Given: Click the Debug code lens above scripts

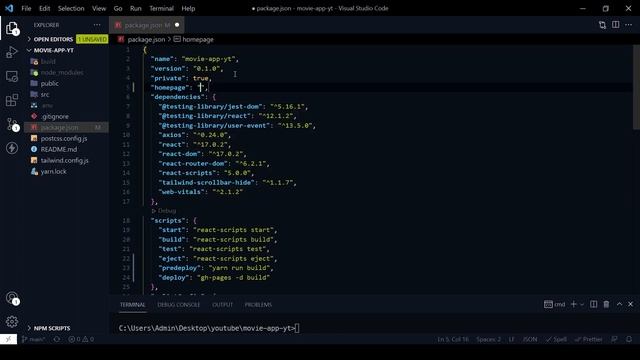Looking at the screenshot, I should [x=164, y=211].
